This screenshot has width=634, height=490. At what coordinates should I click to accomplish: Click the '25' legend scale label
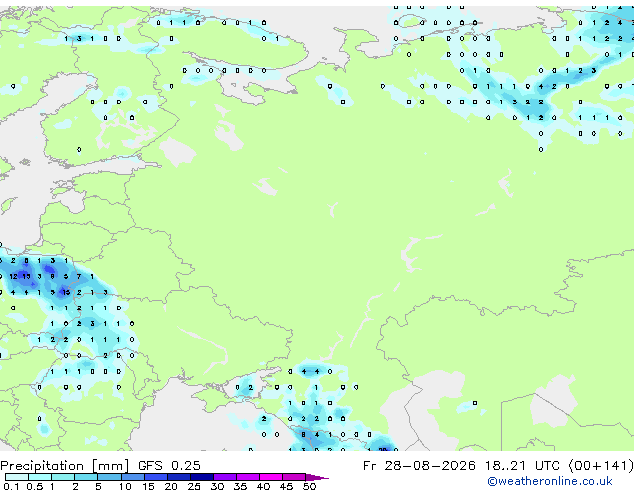194,486
